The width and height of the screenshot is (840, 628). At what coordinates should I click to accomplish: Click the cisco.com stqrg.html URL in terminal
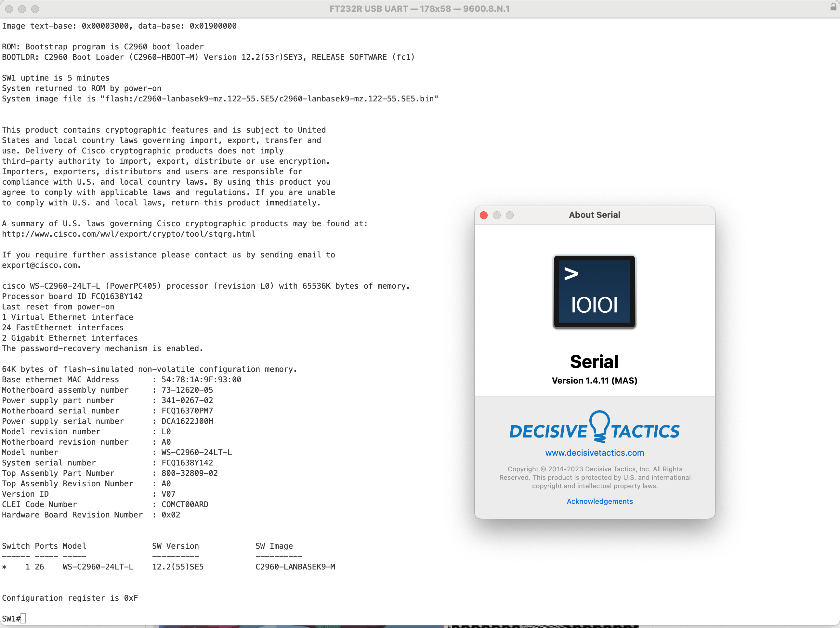(x=128, y=234)
